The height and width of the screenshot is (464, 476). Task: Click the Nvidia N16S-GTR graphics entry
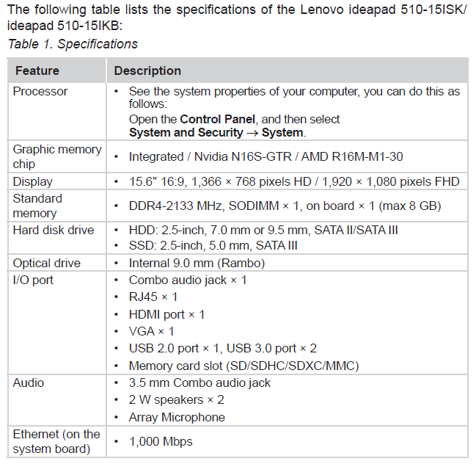pyautogui.click(x=232, y=156)
